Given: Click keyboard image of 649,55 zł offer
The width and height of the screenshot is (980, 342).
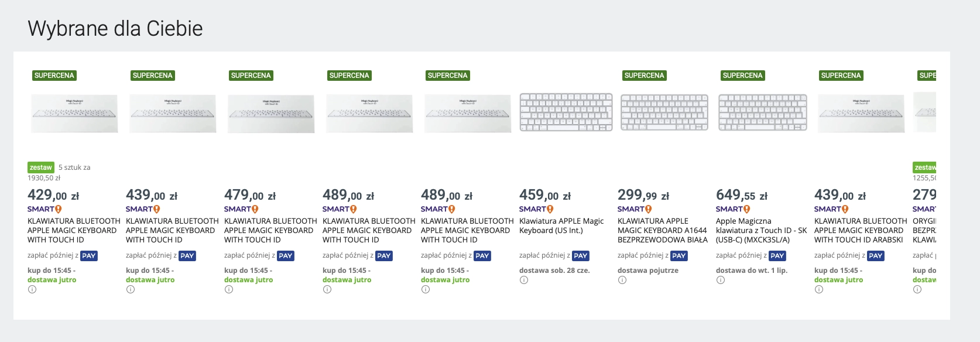Looking at the screenshot, I should point(762,112).
